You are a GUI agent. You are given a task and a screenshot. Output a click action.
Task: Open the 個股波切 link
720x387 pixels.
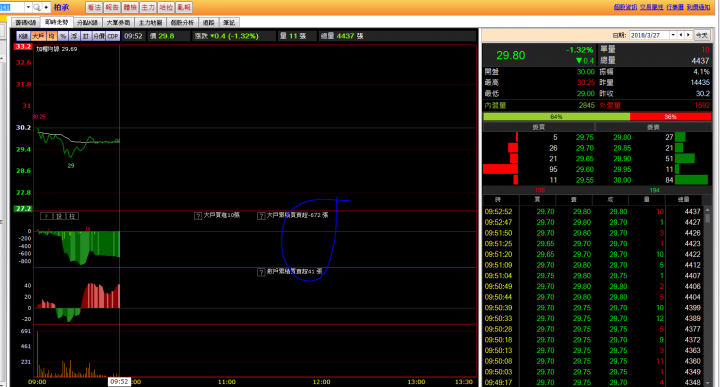pos(625,7)
